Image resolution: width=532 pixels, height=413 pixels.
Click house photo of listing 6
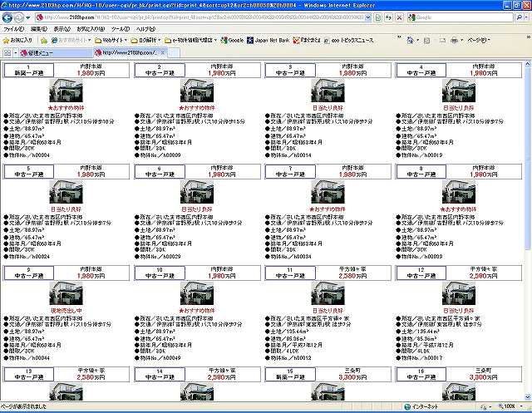point(197,192)
